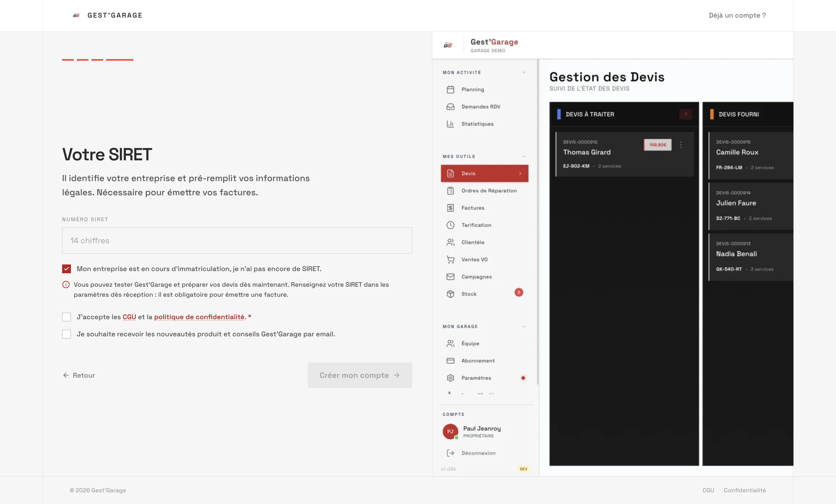The height and width of the screenshot is (504, 836).
Task: Click the info icon beside SIRET notice
Action: [66, 285]
